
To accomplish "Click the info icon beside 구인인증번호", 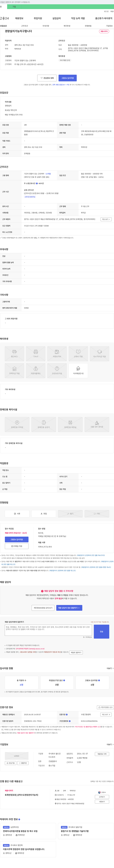I will (x=70, y=721).
